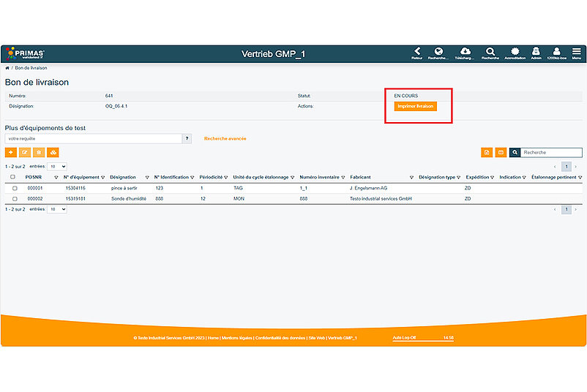Open the user profile icon in header
The height and width of the screenshot is (392, 587).
click(556, 53)
